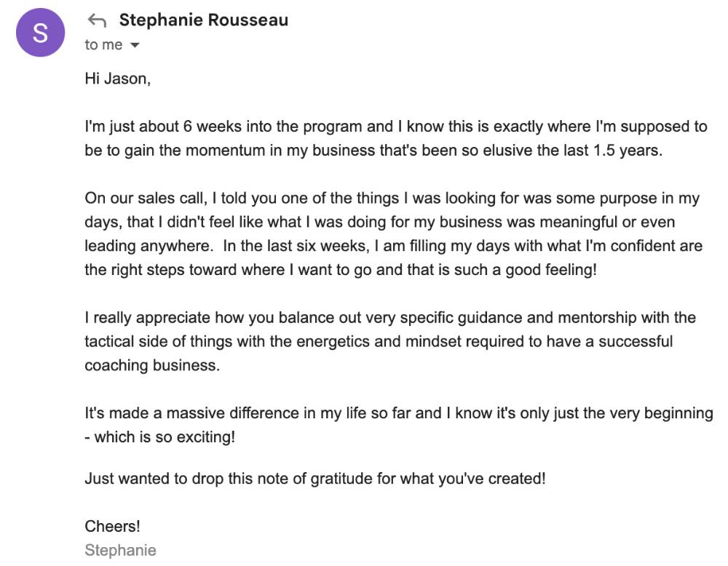Viewport: 728px width, 566px height.
Task: Click the reply arrow icon beside sender name
Action: pos(97,20)
